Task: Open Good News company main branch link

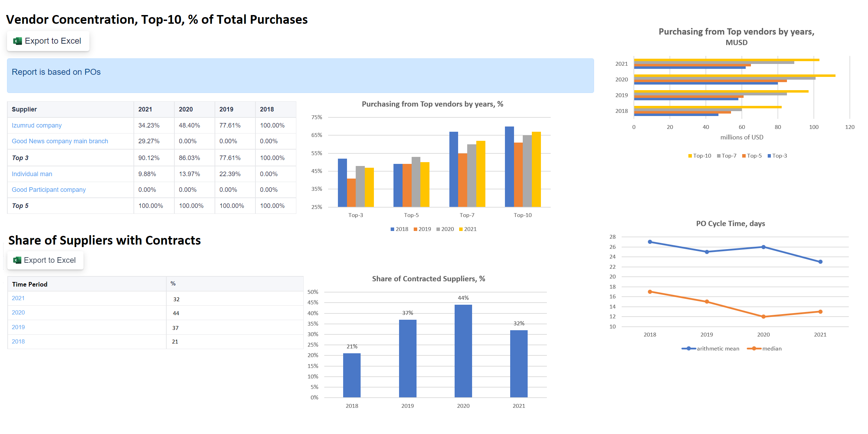Action: tap(60, 141)
